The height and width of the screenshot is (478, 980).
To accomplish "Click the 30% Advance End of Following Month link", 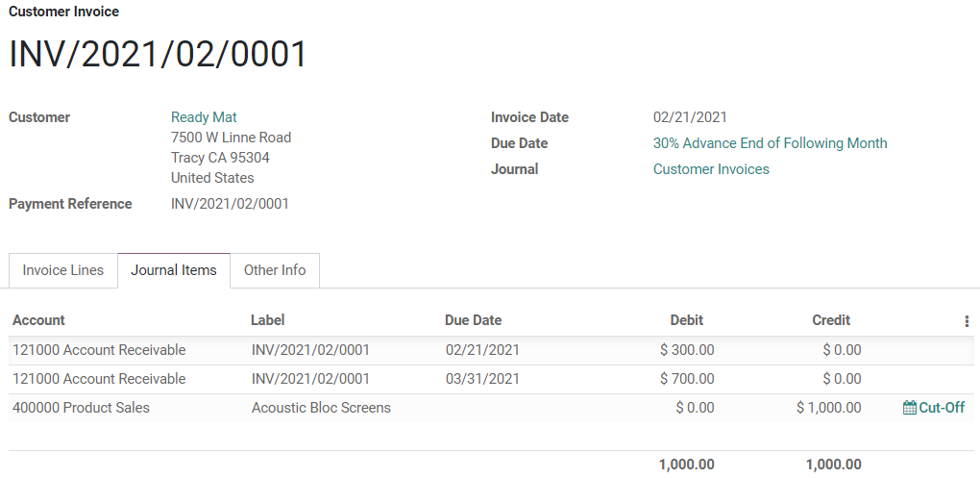I will tap(770, 143).
